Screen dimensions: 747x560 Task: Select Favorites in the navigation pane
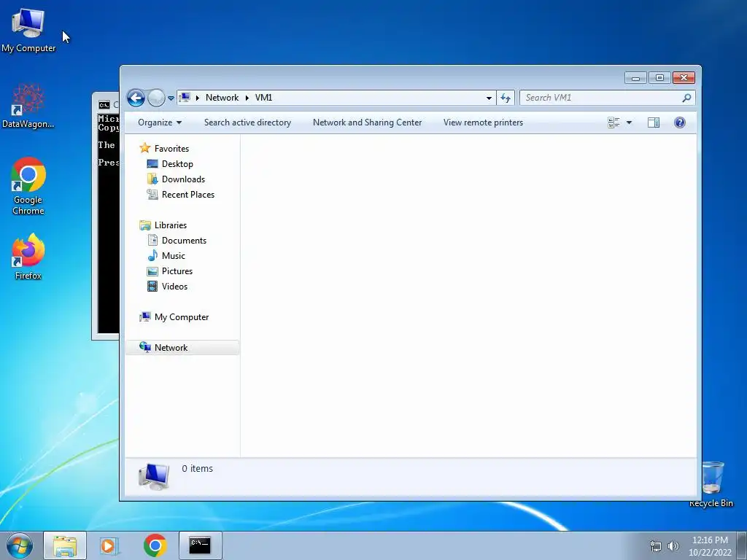171,149
